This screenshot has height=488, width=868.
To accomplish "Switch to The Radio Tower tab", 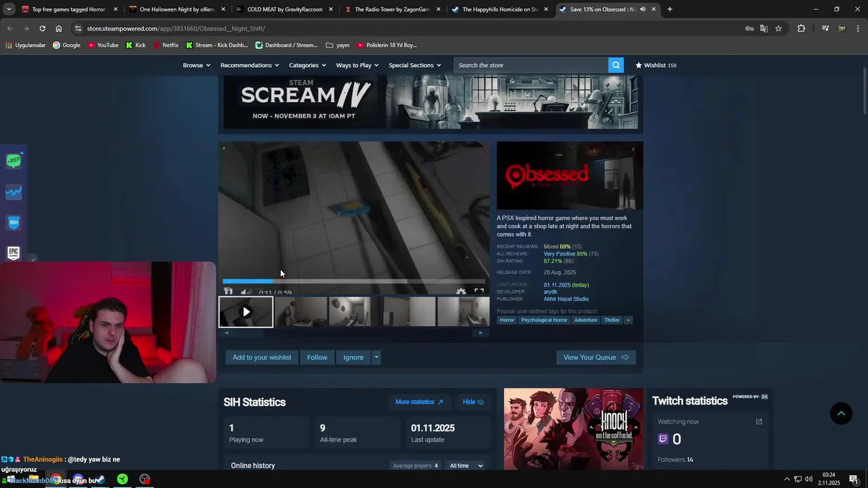I will [391, 9].
